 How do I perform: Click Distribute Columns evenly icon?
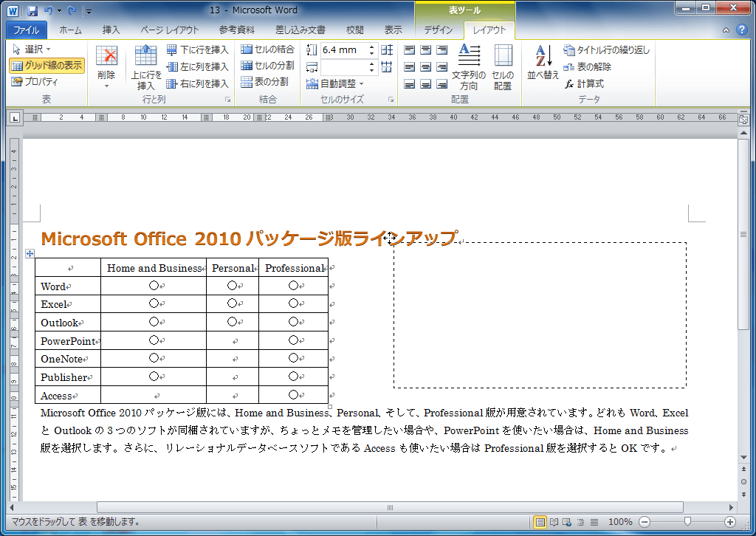tap(387, 66)
